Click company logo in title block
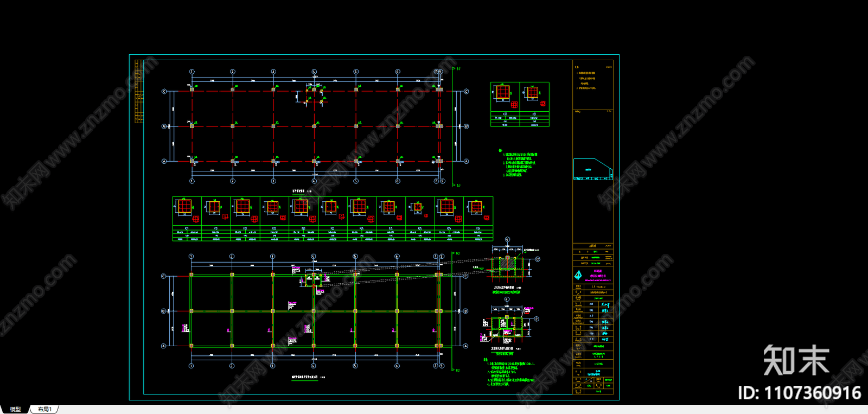The image size is (868, 414). point(578,275)
